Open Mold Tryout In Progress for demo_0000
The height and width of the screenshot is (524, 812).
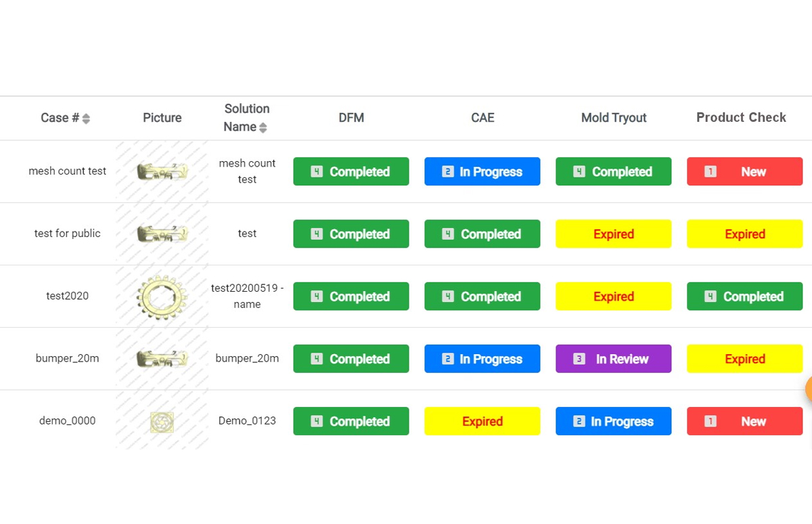click(614, 421)
